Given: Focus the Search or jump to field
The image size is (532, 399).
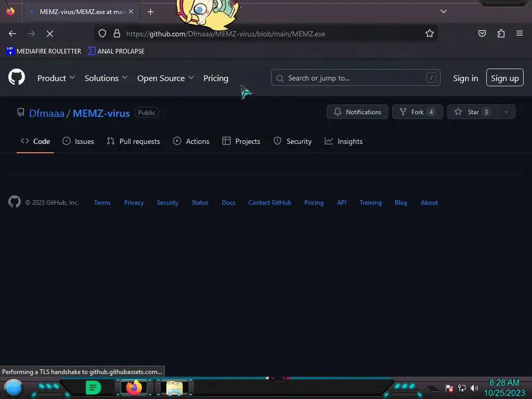Looking at the screenshot, I should [x=355, y=78].
